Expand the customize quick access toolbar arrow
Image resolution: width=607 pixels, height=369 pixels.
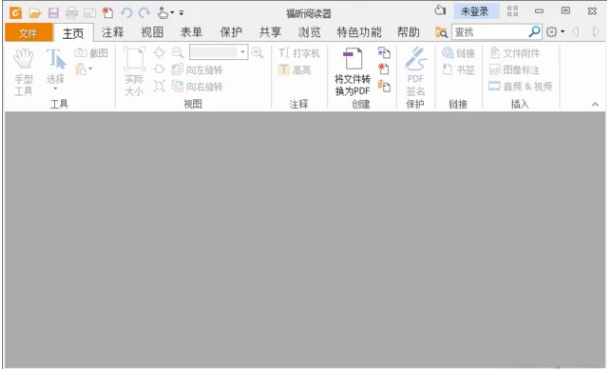181,13
